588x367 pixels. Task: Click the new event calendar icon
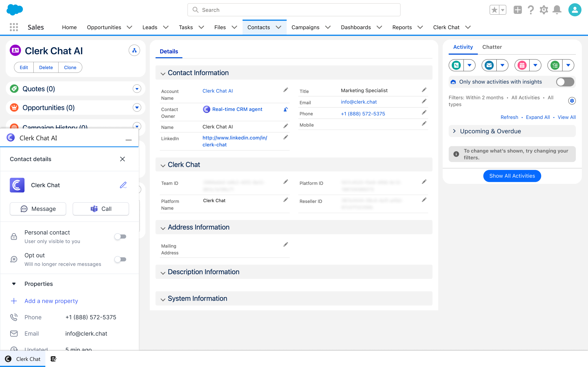(522, 65)
